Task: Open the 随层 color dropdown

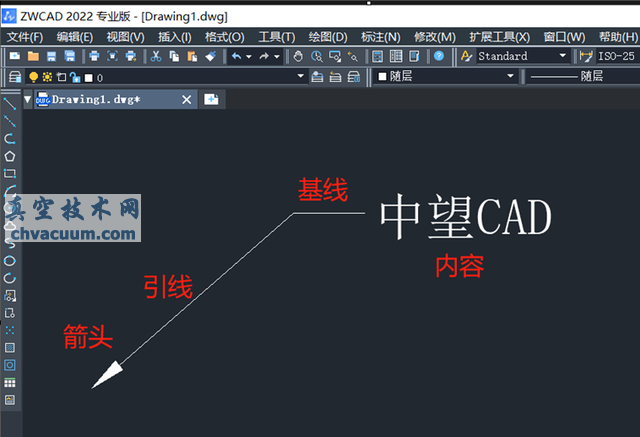Action: coord(510,76)
